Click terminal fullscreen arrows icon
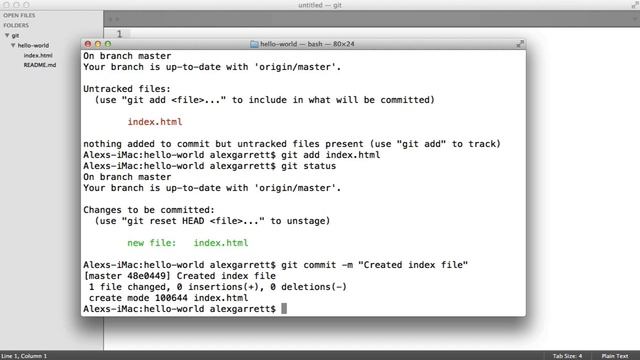Image resolution: width=640 pixels, height=360 pixels. [520, 44]
